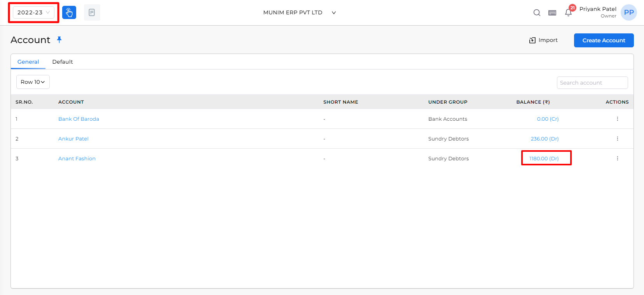Click the 1180.00 (Dr) balance link

544,158
